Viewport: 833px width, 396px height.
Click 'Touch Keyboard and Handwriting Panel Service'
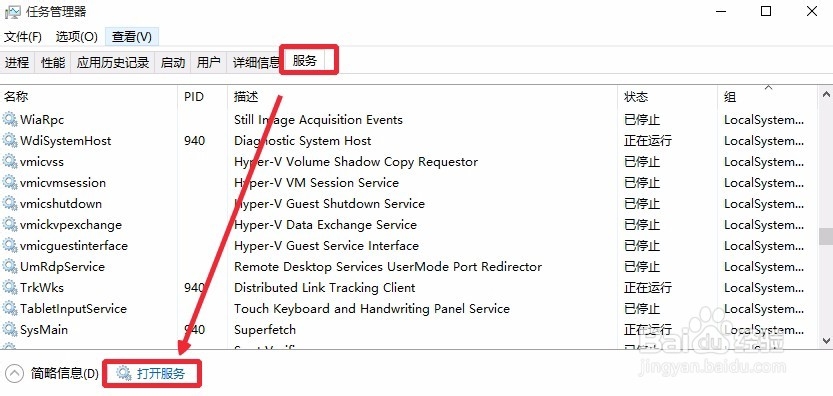pos(372,308)
